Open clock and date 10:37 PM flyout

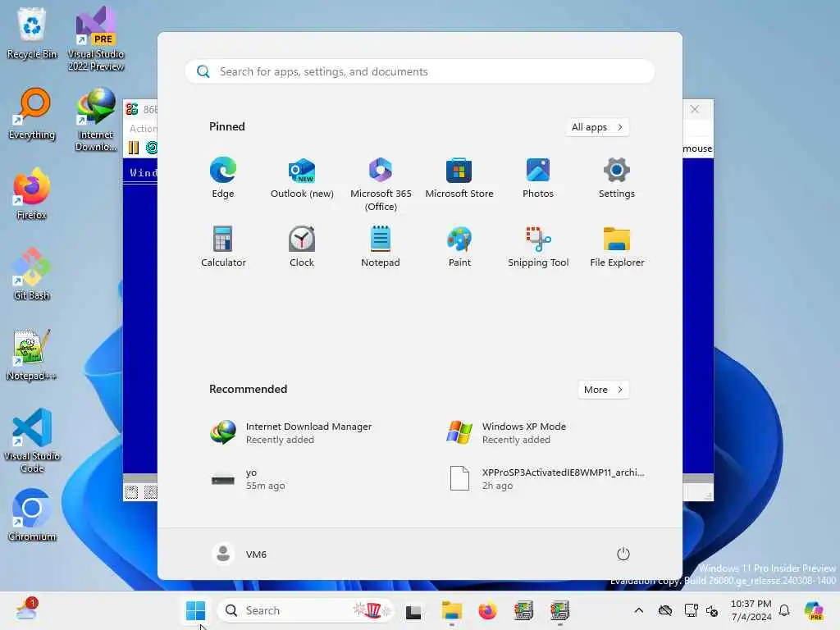751,610
